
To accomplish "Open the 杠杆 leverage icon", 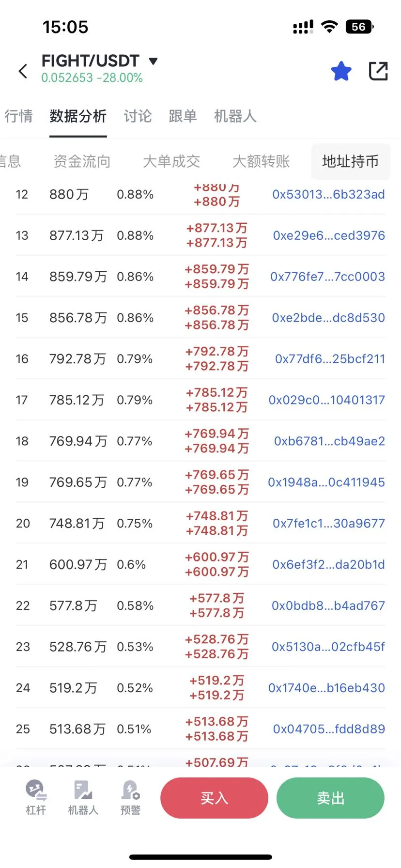I will 36,797.
